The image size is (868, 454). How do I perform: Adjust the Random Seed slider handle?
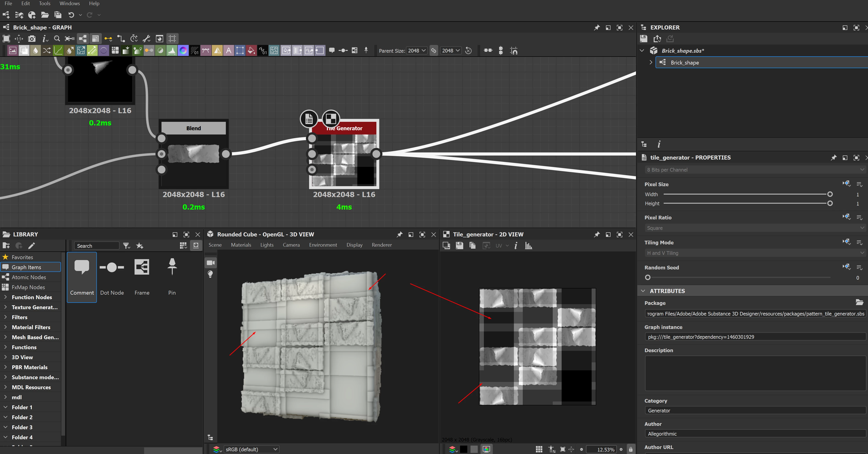click(x=648, y=277)
